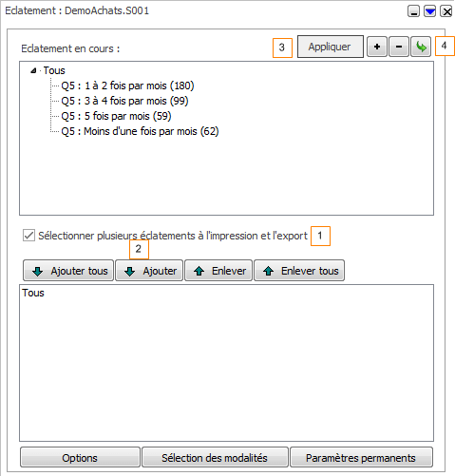Select Q5 : 1 à 2 fois par mois (180)
This screenshot has width=455, height=476.
pos(127,86)
